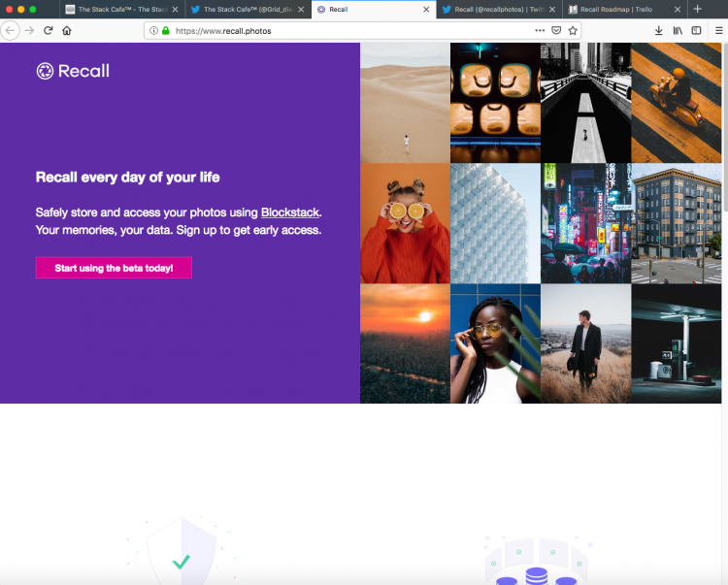
Task: Open the orange scooter photo
Action: coord(676,103)
